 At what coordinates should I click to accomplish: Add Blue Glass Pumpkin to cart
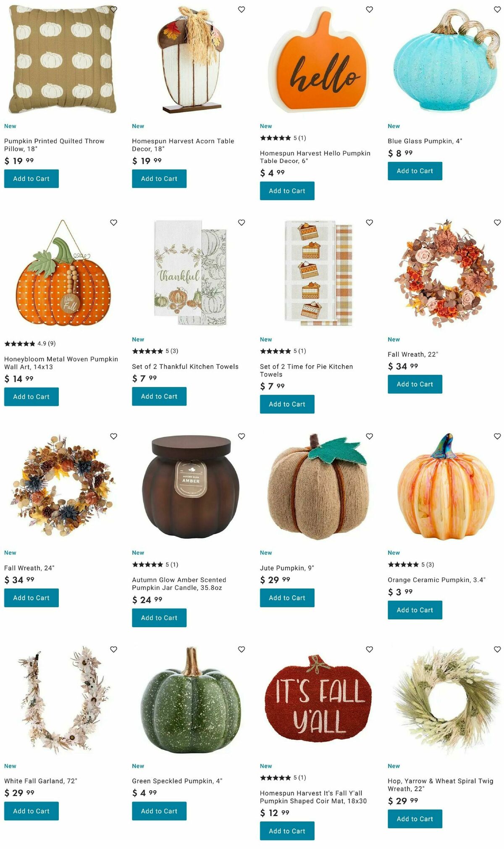[415, 171]
